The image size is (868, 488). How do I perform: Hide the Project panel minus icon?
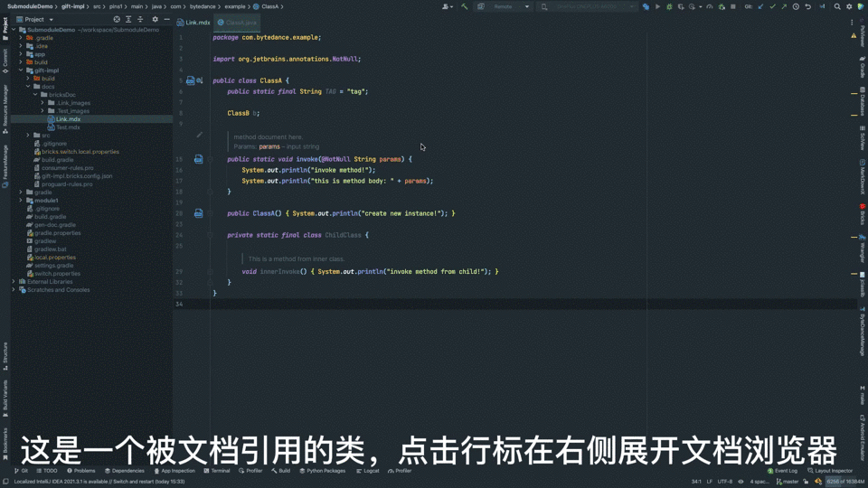[x=166, y=19]
